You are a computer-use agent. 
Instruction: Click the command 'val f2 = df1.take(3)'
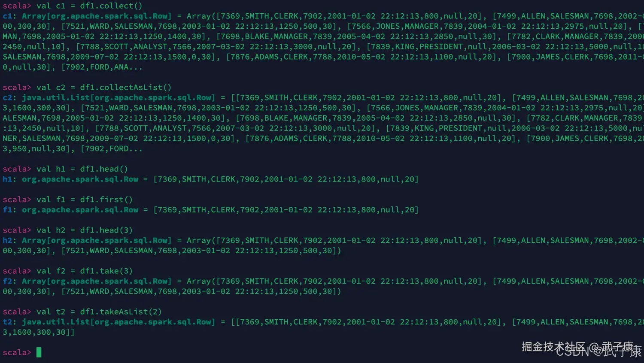[85, 271]
